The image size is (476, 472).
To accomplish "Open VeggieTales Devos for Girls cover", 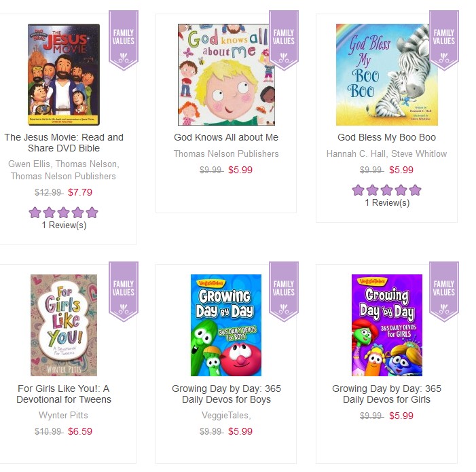I will pyautogui.click(x=387, y=325).
